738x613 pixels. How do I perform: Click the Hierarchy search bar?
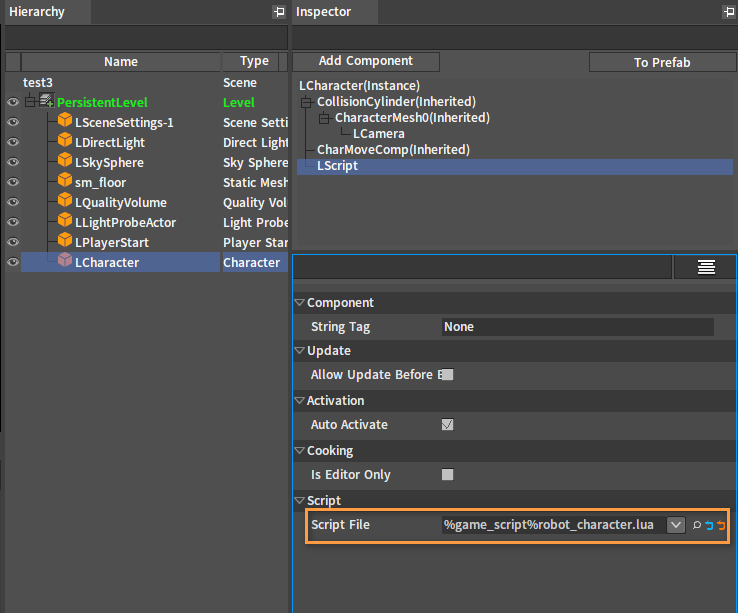(x=146, y=37)
